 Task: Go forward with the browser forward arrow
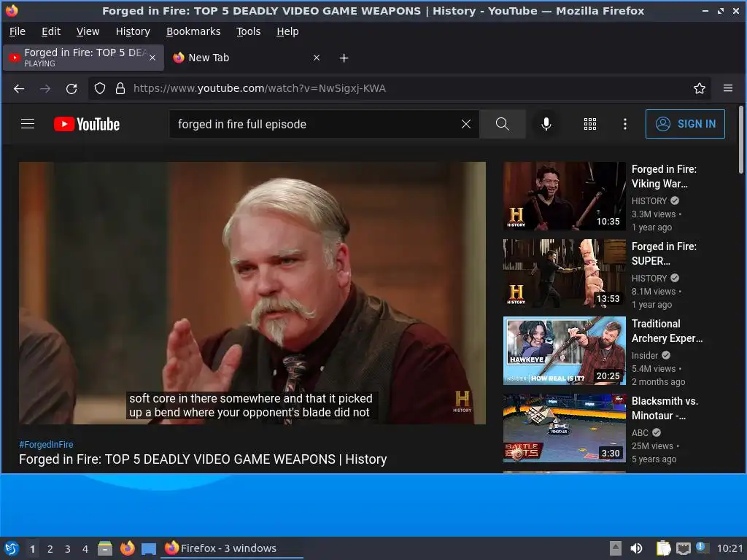pyautogui.click(x=45, y=88)
